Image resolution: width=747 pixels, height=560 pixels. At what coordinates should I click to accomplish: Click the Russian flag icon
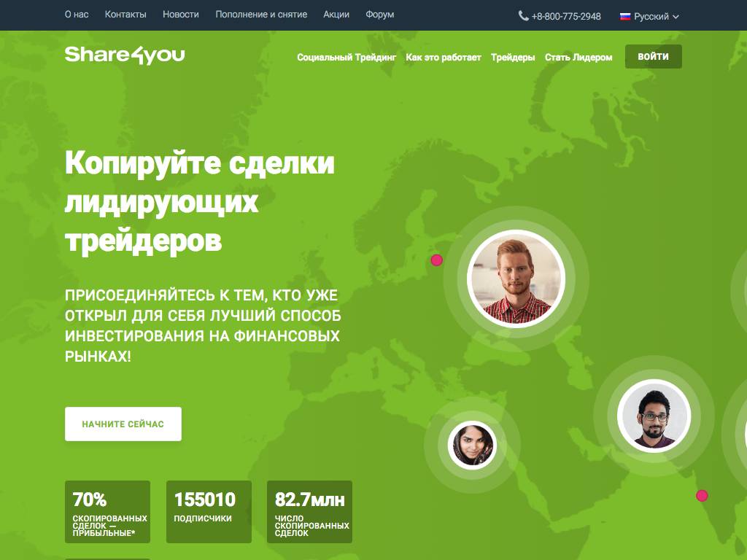[x=625, y=16]
